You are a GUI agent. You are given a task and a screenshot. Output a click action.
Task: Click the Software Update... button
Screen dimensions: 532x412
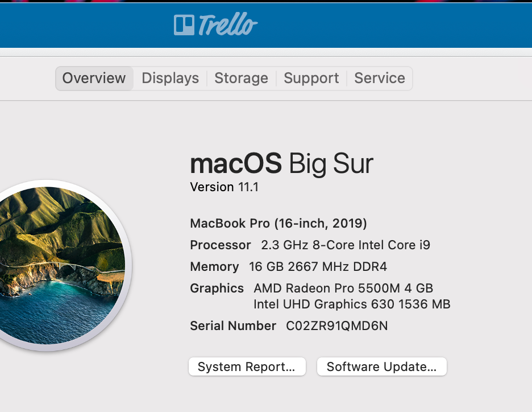click(x=382, y=366)
